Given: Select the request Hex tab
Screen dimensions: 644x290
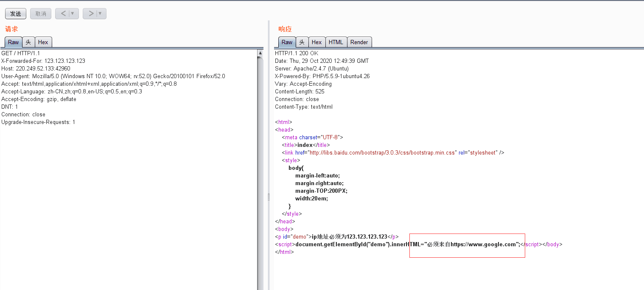Looking at the screenshot, I should click(x=43, y=42).
